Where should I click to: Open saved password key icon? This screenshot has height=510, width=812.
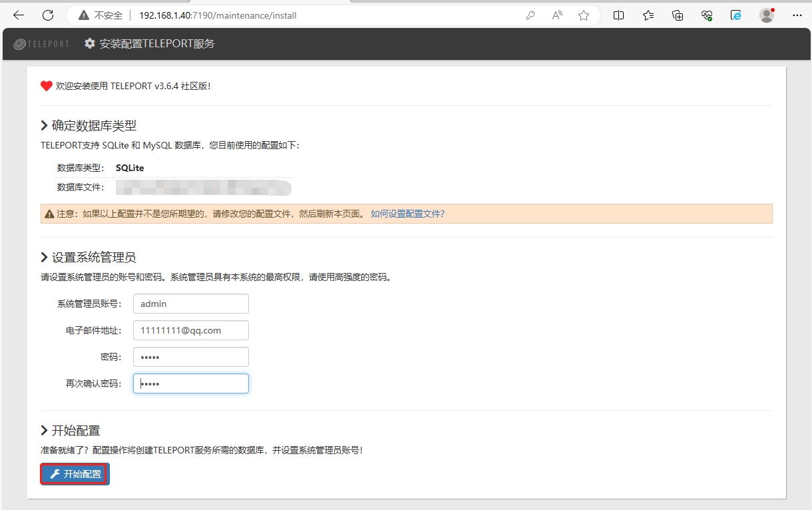530,15
